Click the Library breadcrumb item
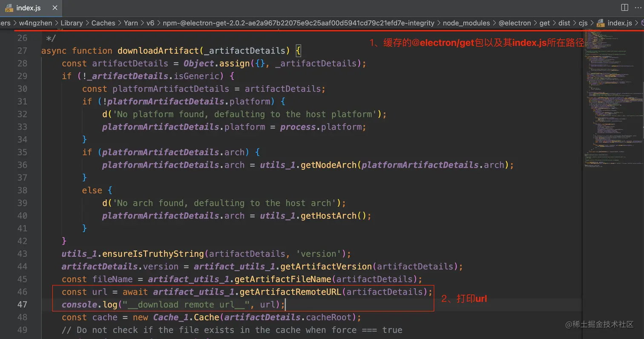The image size is (644, 339). tap(72, 23)
